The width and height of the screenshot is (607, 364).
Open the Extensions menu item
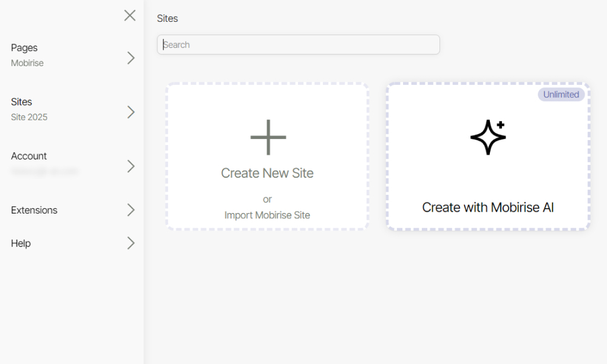click(x=35, y=210)
